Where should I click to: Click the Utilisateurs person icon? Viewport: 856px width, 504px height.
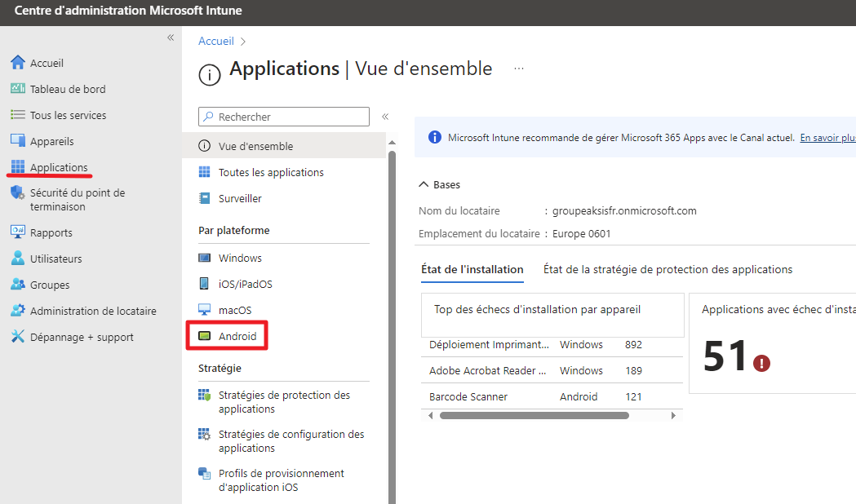17,258
